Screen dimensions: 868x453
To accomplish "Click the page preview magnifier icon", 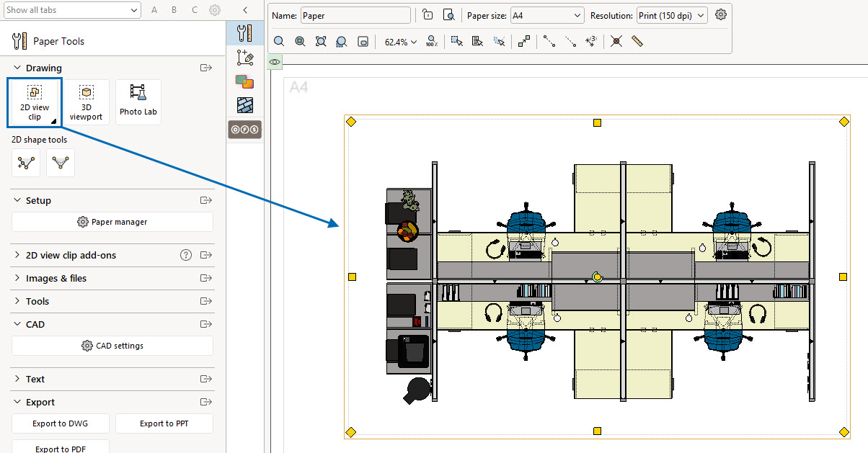I will [448, 15].
